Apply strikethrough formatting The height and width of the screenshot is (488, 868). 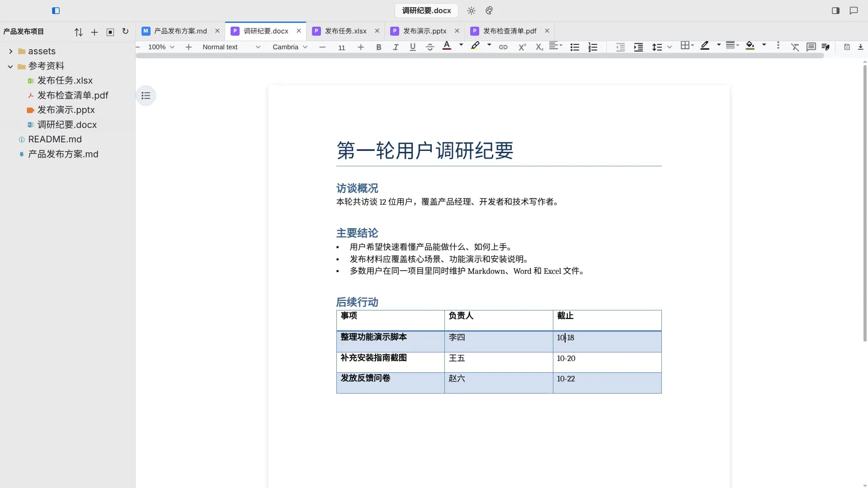click(430, 47)
